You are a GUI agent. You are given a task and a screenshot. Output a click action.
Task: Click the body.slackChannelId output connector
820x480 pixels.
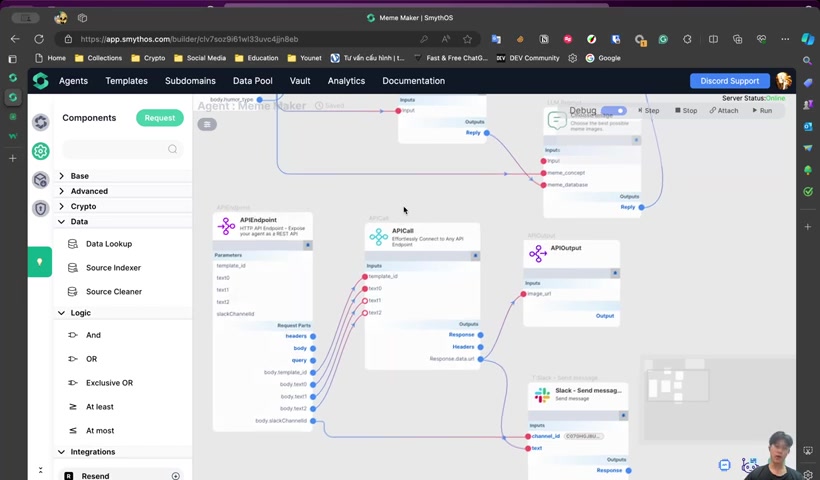pyautogui.click(x=313, y=421)
